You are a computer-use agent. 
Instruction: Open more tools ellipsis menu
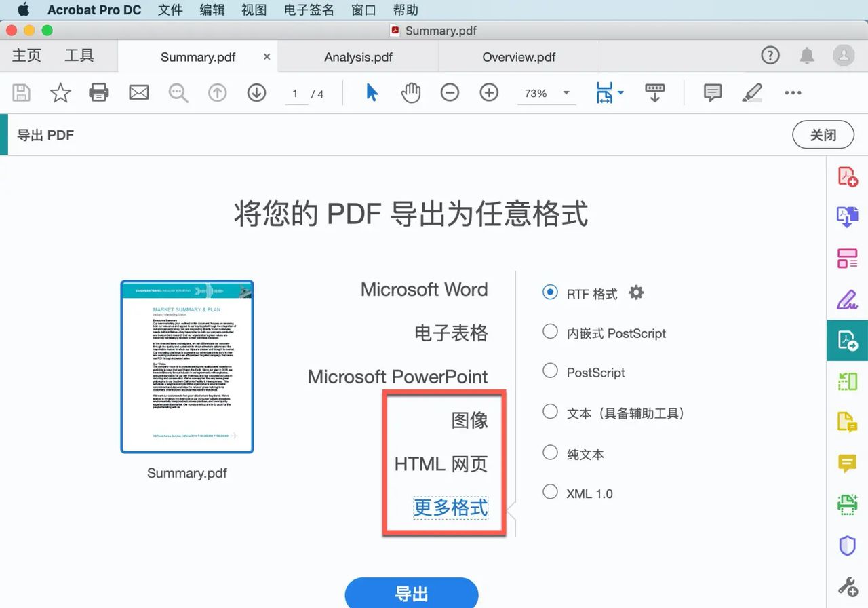[x=793, y=93]
